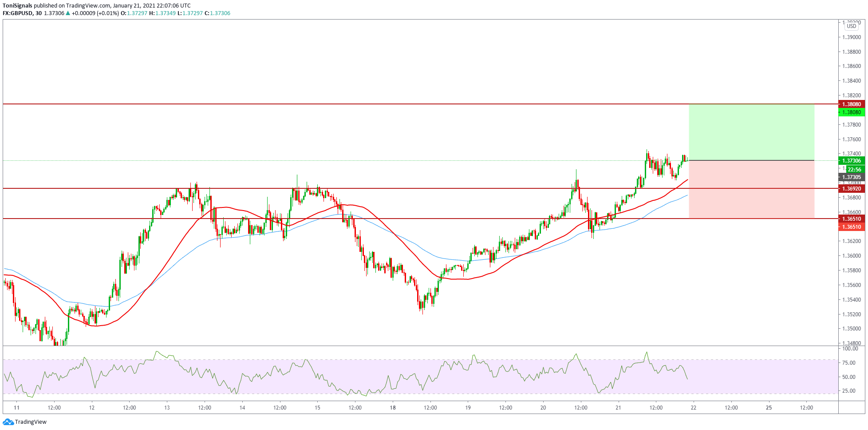Click the dark red 1.38080 line price label

click(x=851, y=104)
